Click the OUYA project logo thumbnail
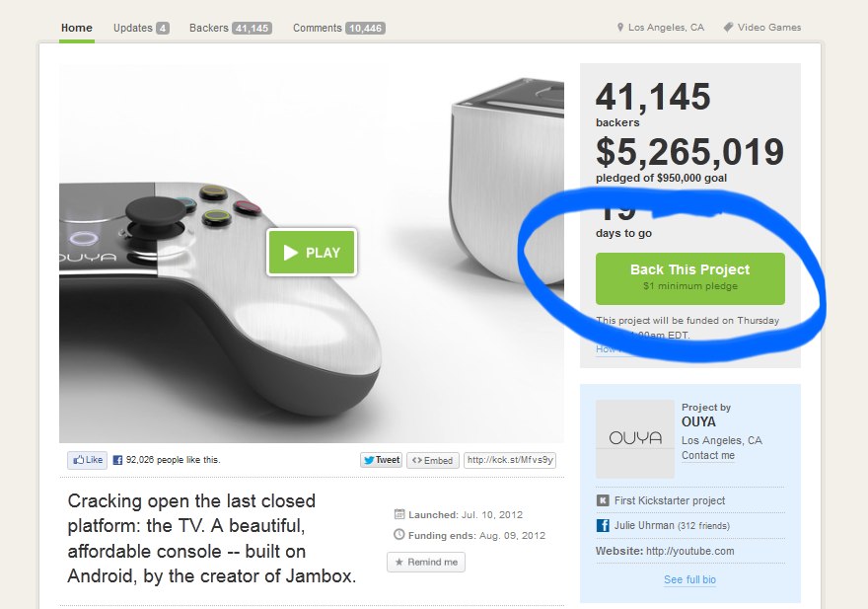This screenshot has height=609, width=868. pos(635,439)
